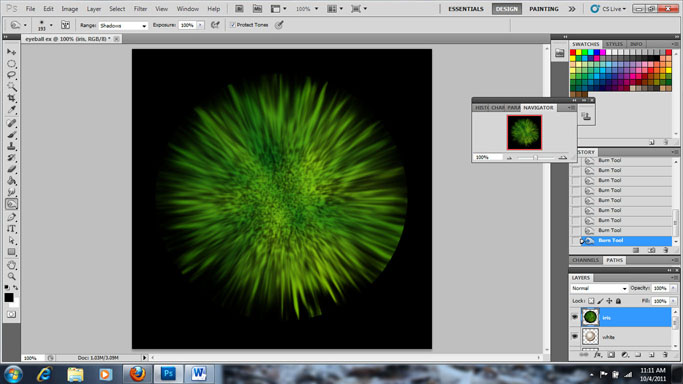Image resolution: width=683 pixels, height=384 pixels.
Task: Select the Lasso tool
Action: click(x=11, y=75)
